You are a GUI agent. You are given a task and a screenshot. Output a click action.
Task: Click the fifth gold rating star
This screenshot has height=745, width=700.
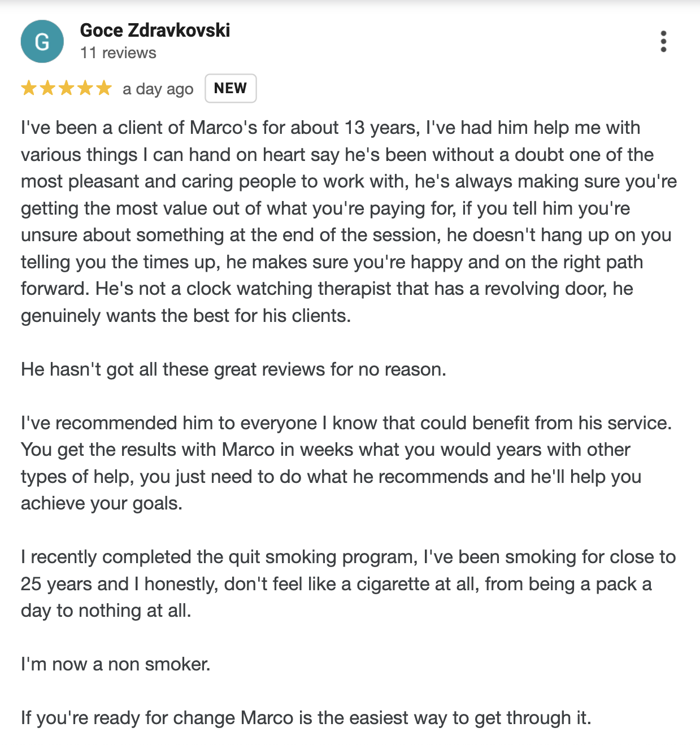point(104,88)
